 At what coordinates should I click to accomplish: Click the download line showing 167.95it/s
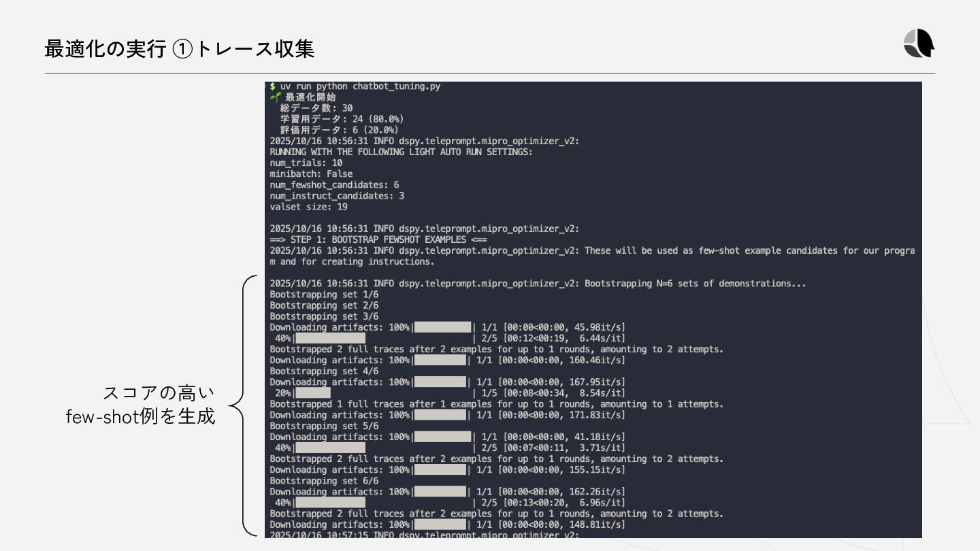[448, 382]
